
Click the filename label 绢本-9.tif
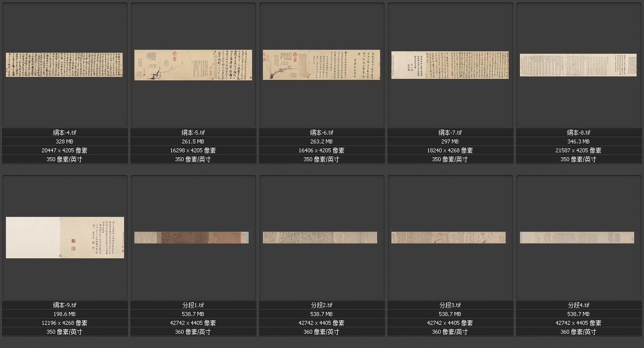tap(65, 305)
